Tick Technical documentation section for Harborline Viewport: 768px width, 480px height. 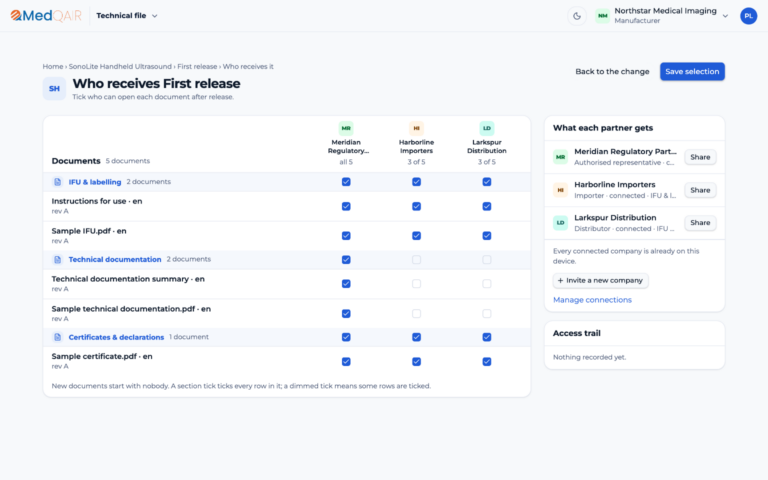(416, 260)
